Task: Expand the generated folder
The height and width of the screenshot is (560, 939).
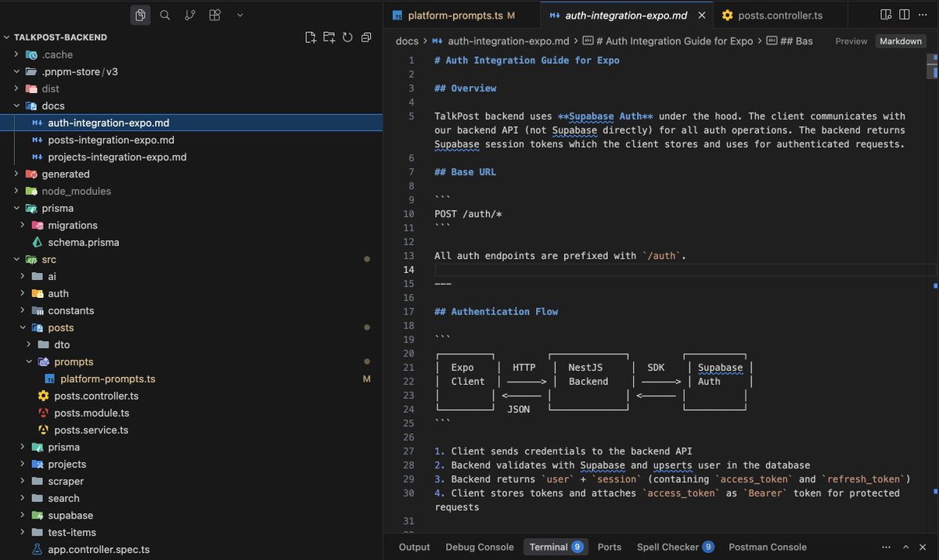Action: (x=16, y=174)
